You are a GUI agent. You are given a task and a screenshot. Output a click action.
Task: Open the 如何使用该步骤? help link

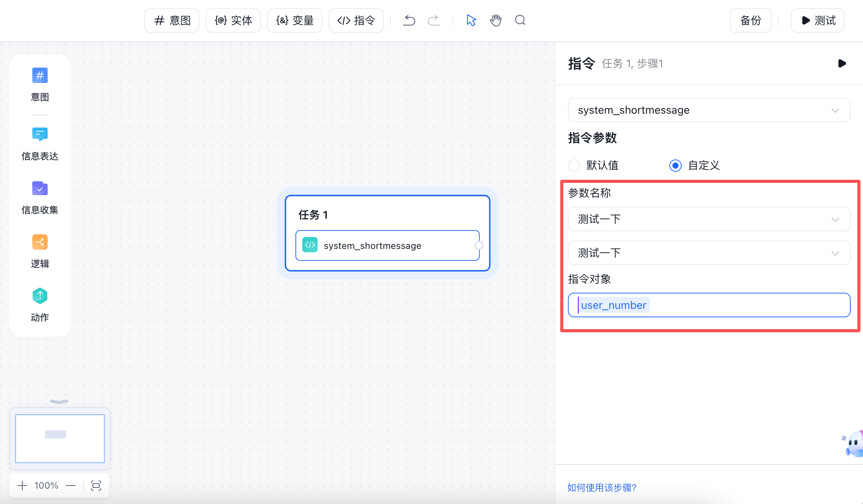(x=602, y=487)
